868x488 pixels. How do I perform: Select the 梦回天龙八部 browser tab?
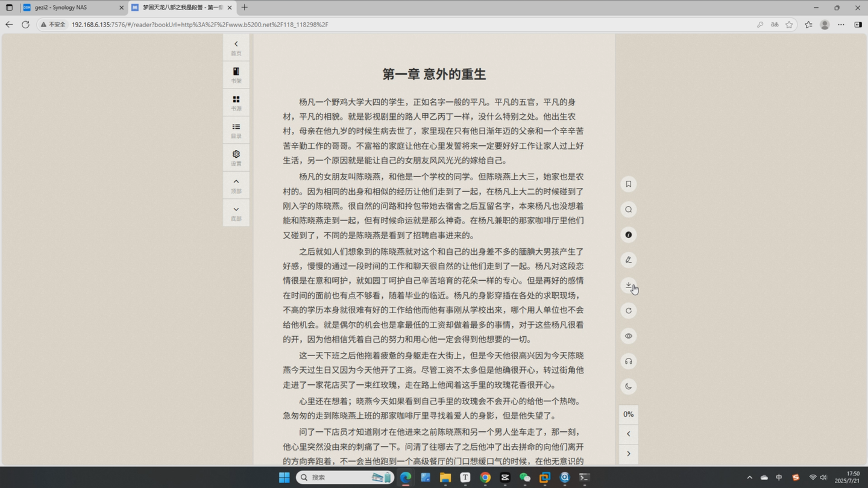pyautogui.click(x=181, y=7)
